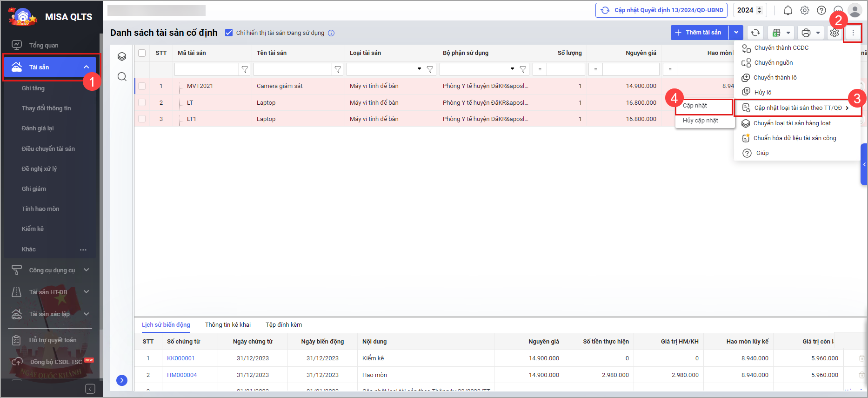The height and width of the screenshot is (398, 868).
Task: Click the Tên tài sản filter input
Action: tap(292, 69)
